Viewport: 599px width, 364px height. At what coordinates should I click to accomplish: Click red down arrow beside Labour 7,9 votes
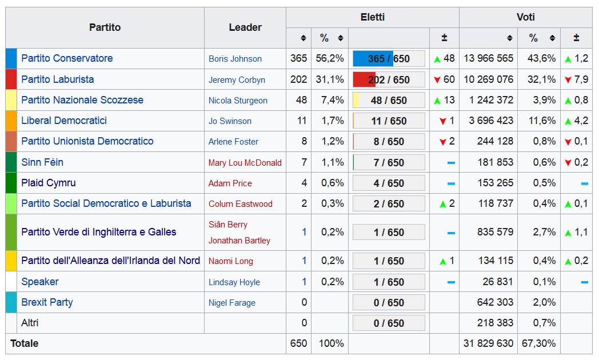tap(568, 80)
